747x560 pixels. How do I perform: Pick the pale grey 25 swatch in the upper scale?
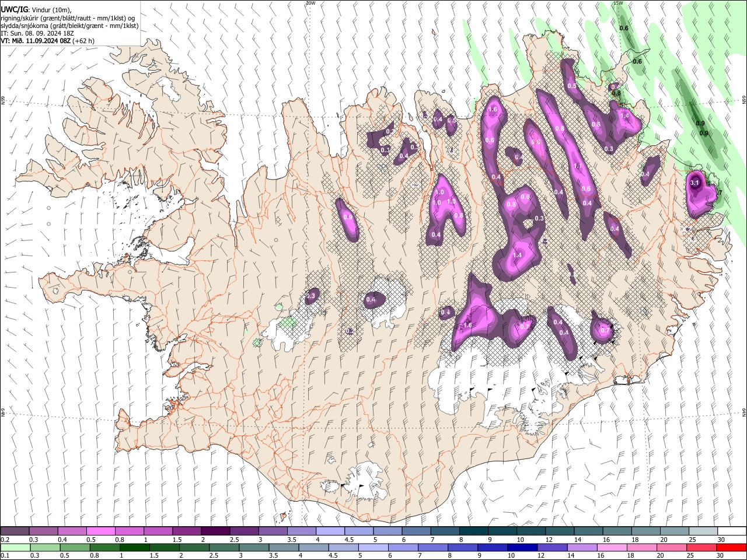703,531
